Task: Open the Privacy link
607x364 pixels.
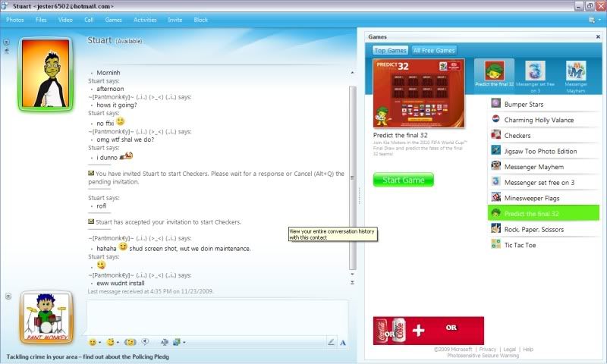Action: click(487, 350)
